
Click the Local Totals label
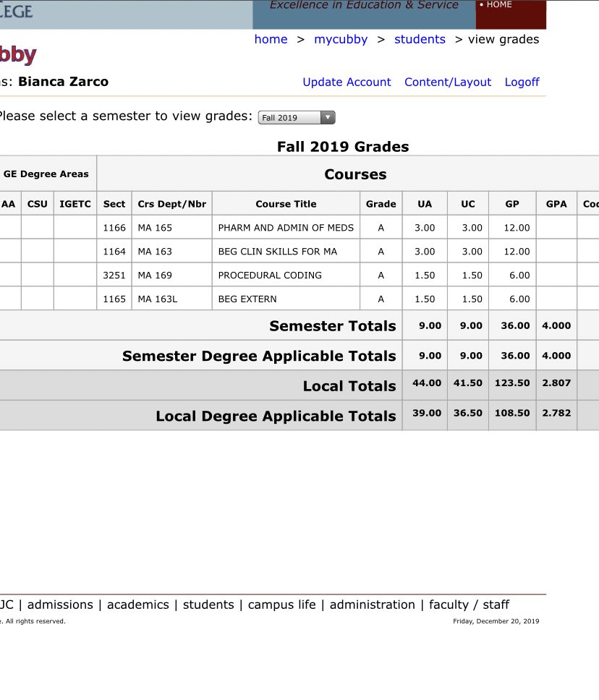(x=349, y=385)
